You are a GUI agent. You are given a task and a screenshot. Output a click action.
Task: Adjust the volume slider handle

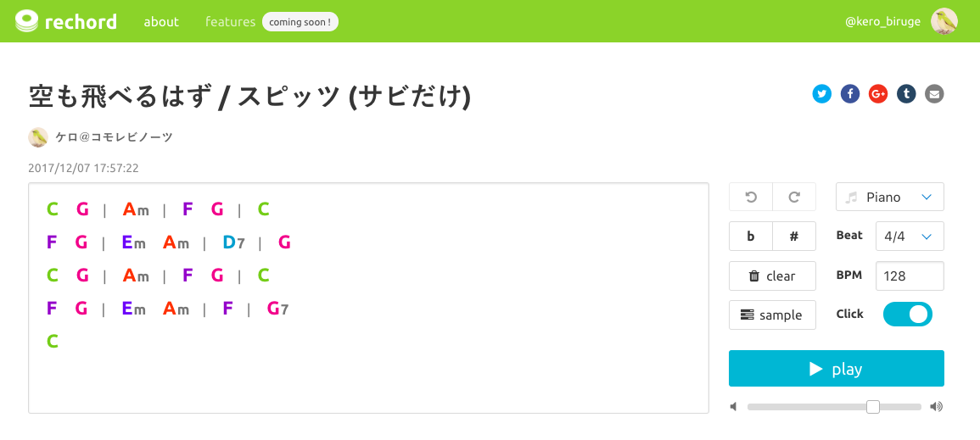pyautogui.click(x=873, y=407)
